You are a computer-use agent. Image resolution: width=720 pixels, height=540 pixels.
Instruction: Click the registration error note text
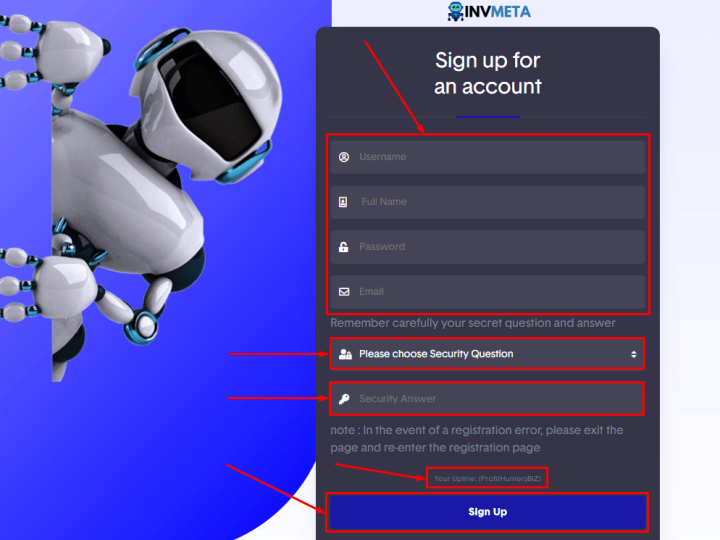[477, 439]
